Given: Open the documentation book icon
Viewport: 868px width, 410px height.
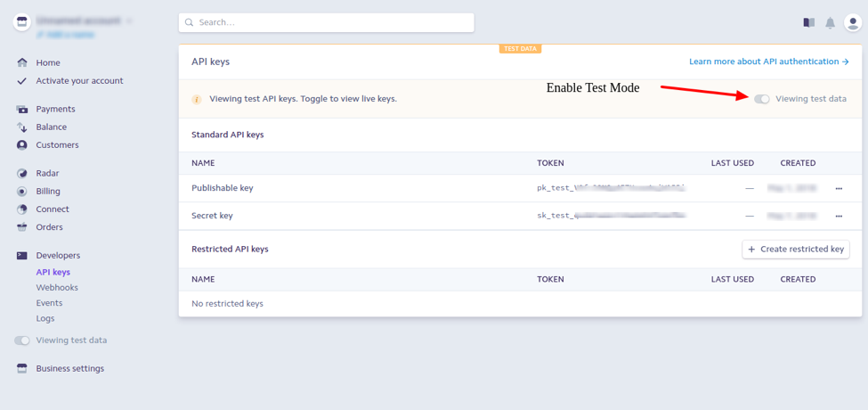Looking at the screenshot, I should pos(808,22).
